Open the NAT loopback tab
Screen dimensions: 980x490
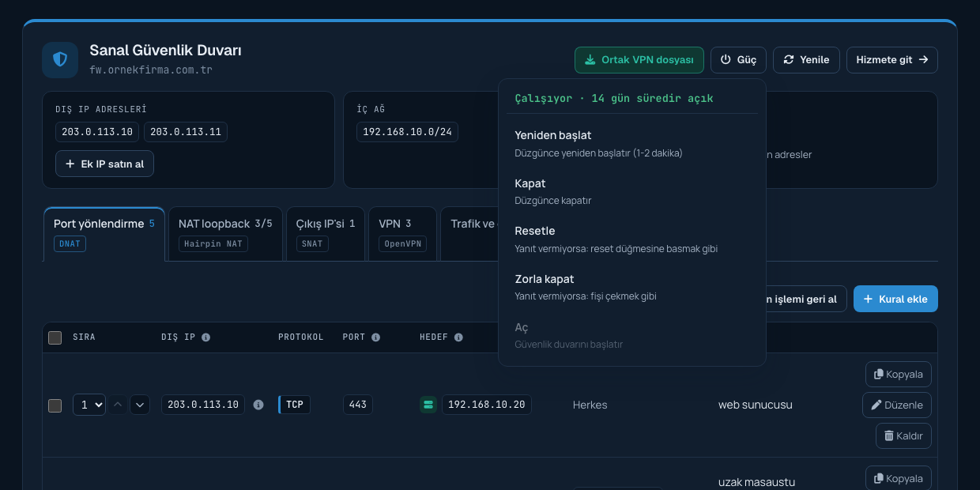click(x=225, y=234)
